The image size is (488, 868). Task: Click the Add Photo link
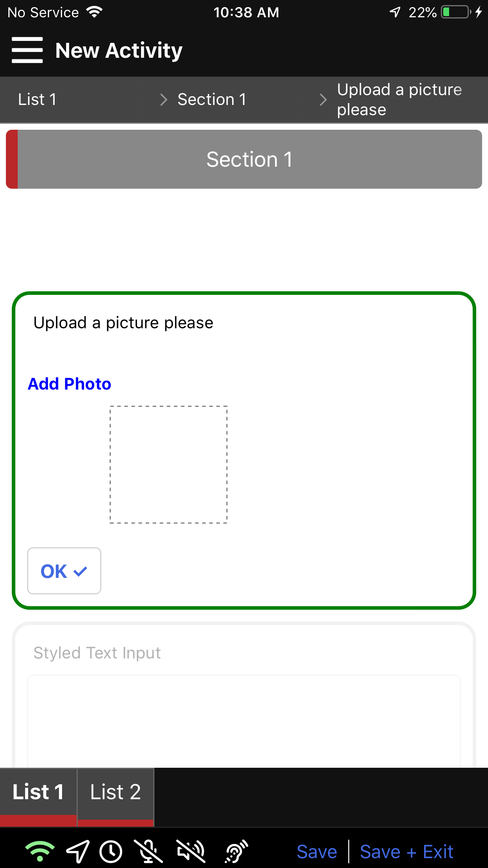coord(70,384)
